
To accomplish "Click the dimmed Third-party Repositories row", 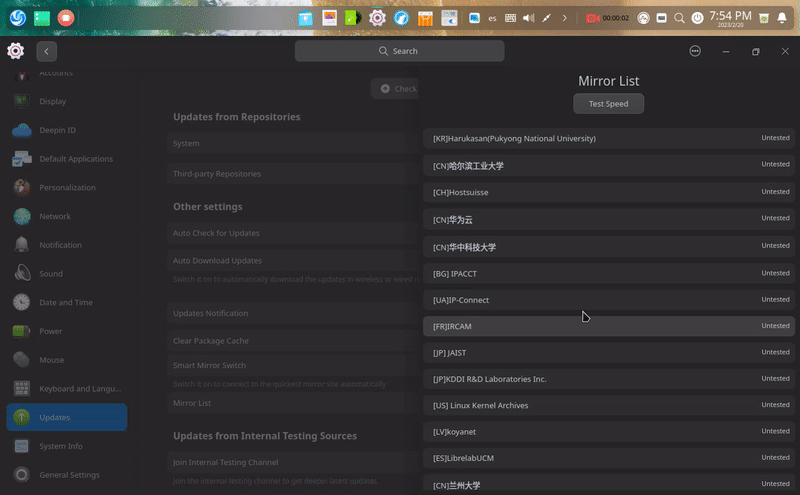I will click(293, 174).
